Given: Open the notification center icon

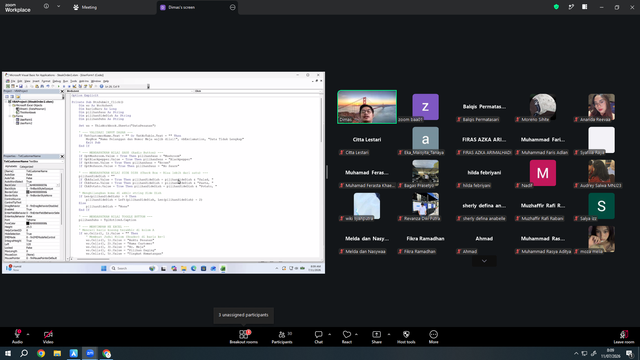Looking at the screenshot, I should tap(630, 353).
